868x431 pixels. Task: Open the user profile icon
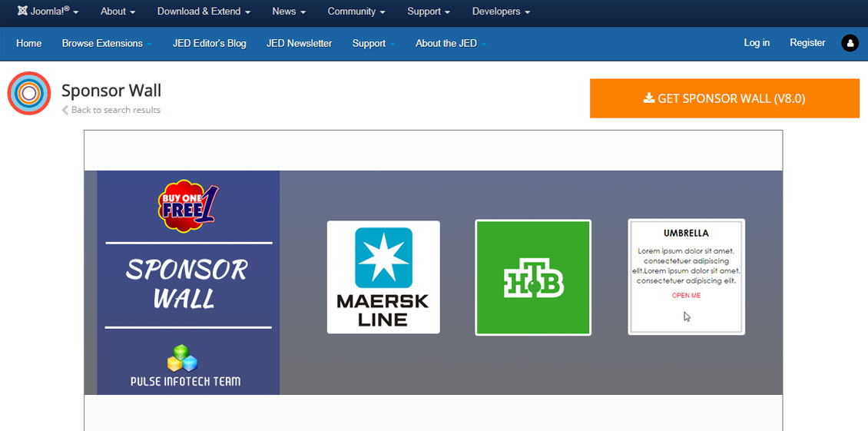(x=850, y=43)
